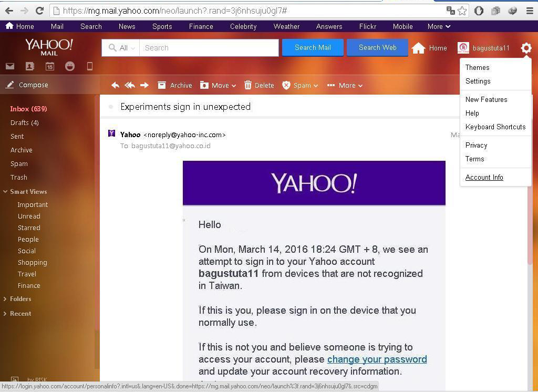Click the mail search input field

(209, 48)
